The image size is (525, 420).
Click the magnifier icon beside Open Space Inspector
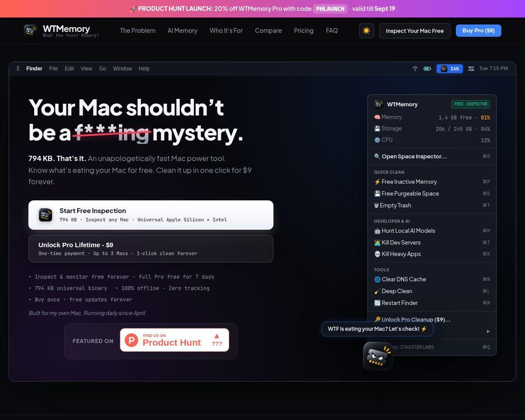377,157
